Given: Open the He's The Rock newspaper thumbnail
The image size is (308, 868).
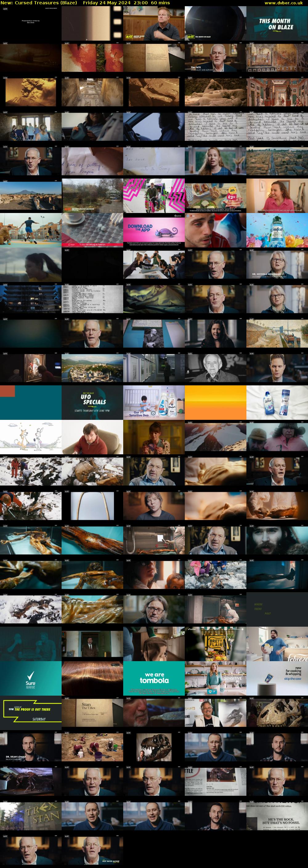Looking at the screenshot, I should pos(277,816).
